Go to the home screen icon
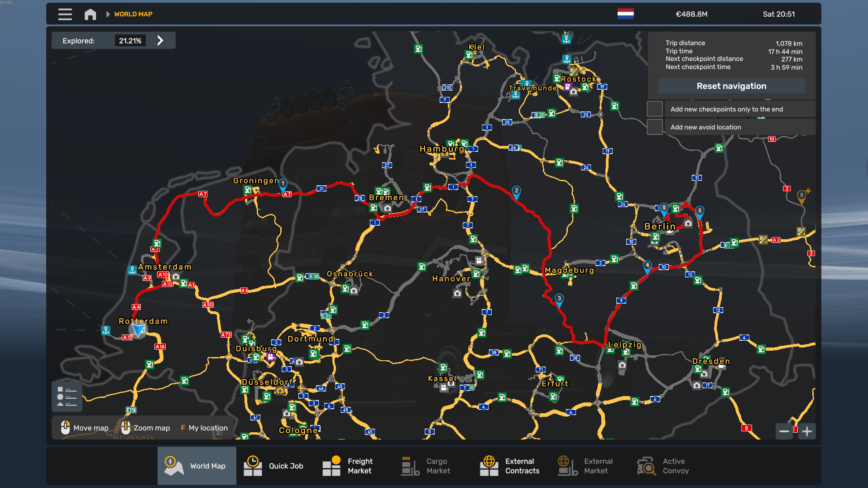 coord(90,14)
